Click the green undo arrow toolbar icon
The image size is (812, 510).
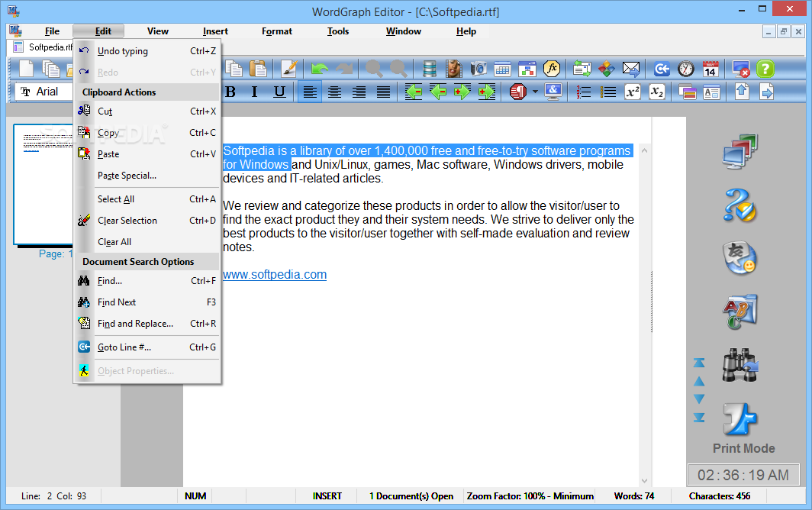pos(320,69)
